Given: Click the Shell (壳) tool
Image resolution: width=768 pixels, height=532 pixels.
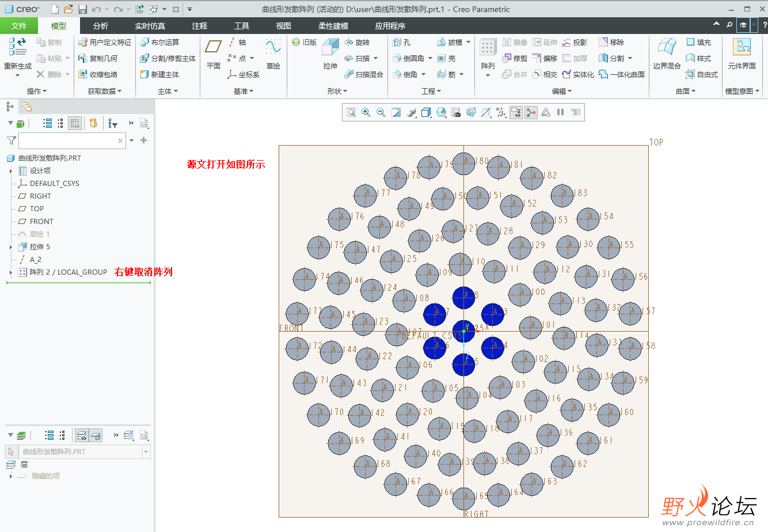Looking at the screenshot, I should click(x=446, y=58).
